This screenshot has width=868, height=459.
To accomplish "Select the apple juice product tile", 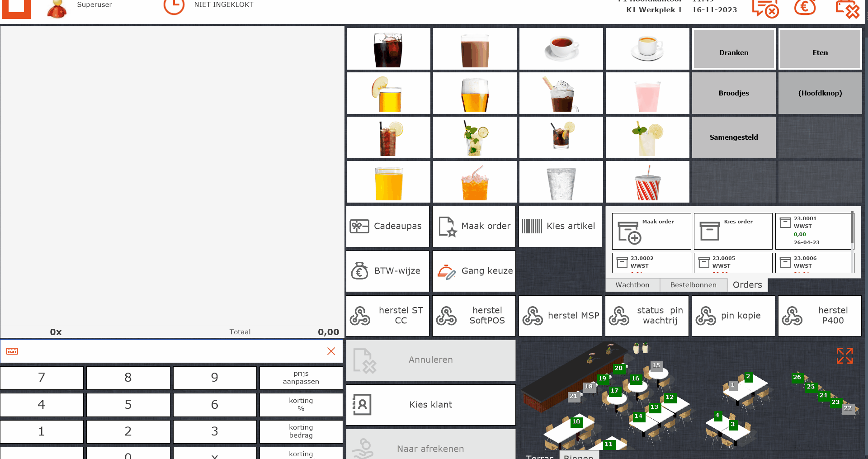I will (388, 93).
